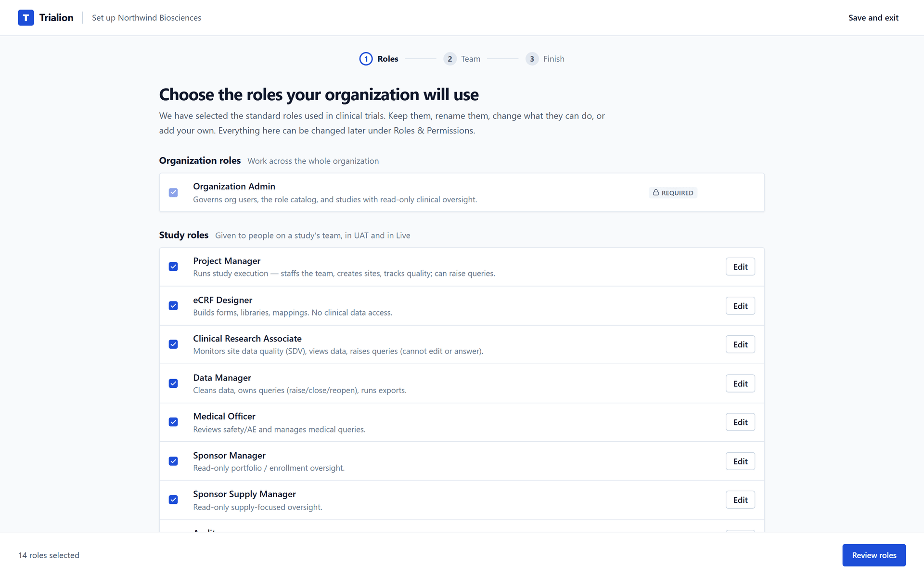The height and width of the screenshot is (578, 924).
Task: Click the Trialion logo icon
Action: [26, 18]
